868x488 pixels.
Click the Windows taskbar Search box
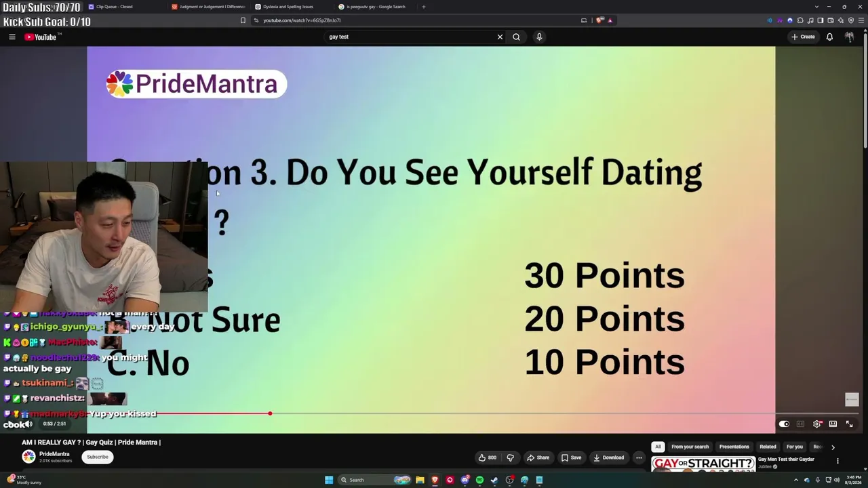[375, 480]
